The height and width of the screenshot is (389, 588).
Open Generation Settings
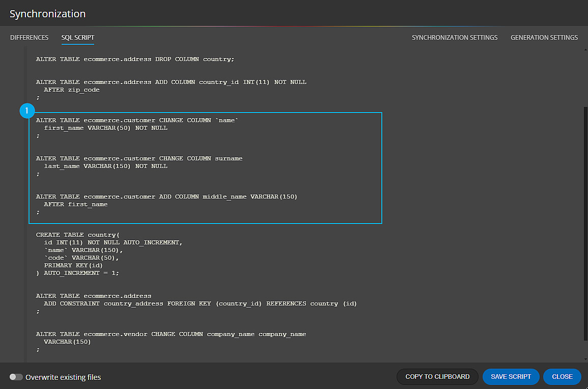pos(544,38)
